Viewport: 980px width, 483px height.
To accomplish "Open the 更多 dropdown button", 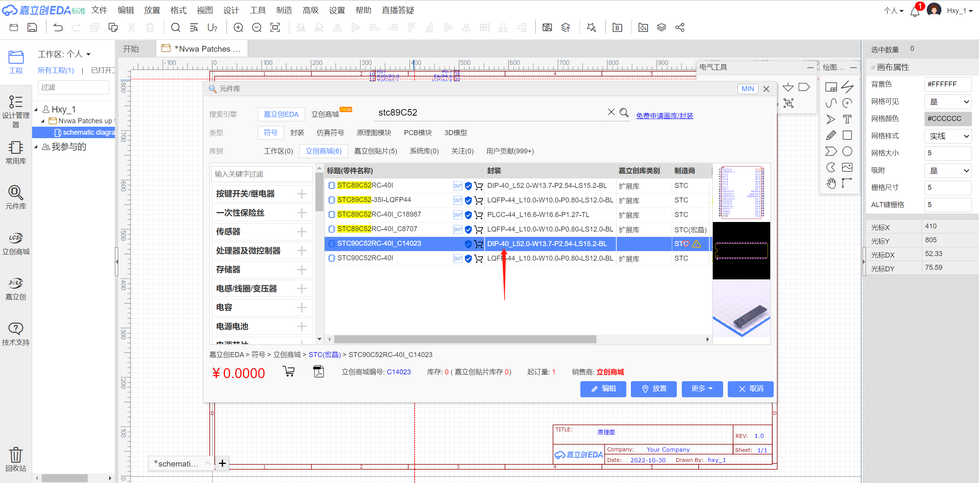I will click(x=702, y=389).
